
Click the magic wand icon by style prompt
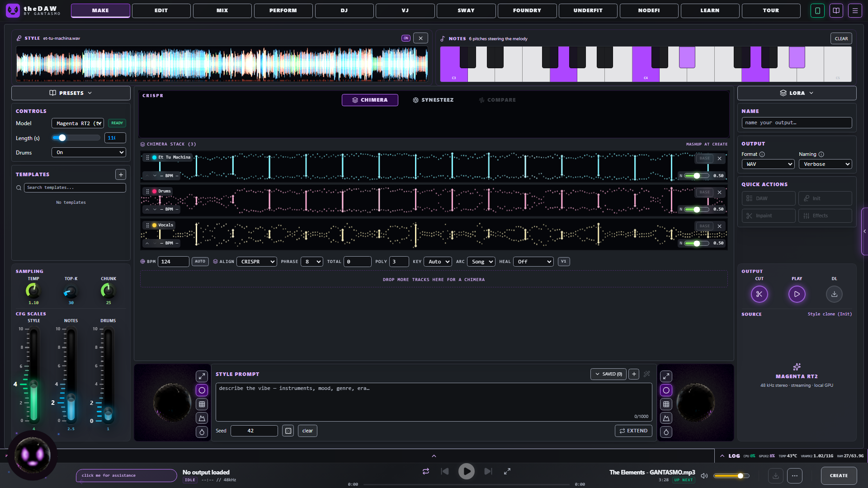tap(647, 374)
